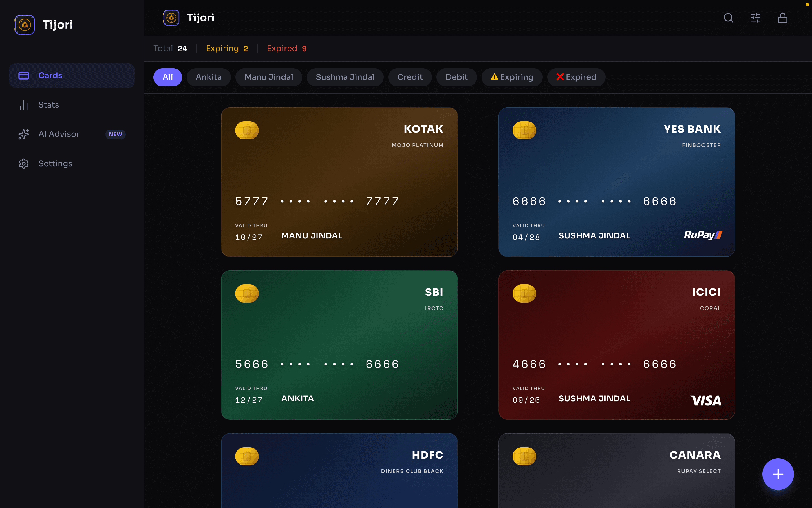This screenshot has width=812, height=508.
Task: Click the Cards credit-card icon in sidebar
Action: click(23, 76)
